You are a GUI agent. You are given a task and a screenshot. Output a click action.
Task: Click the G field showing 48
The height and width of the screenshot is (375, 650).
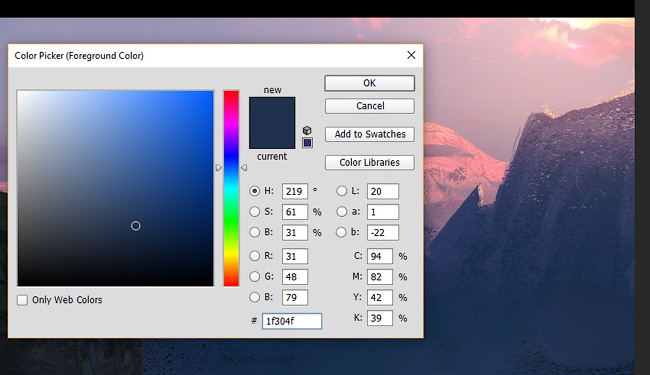coord(295,276)
